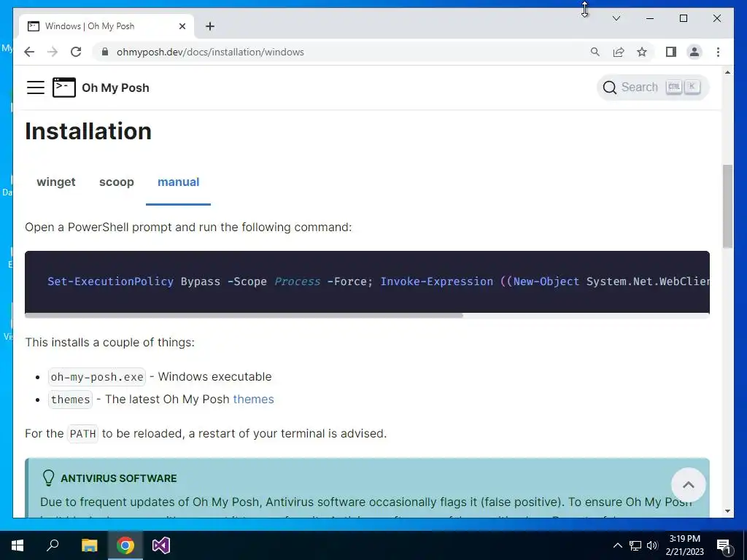This screenshot has width=747, height=560.
Task: Click the scrollbar up arrow
Action: tap(727, 72)
